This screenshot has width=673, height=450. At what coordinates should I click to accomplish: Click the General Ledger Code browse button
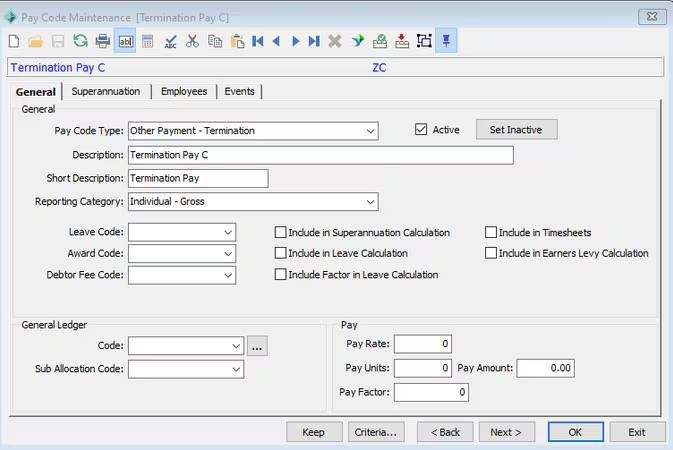point(258,346)
